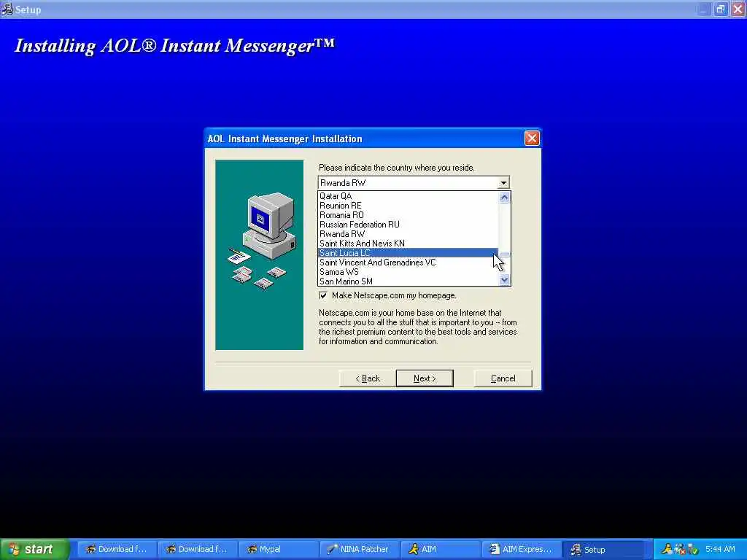Restore down the Setup window
The image size is (747, 560).
(x=721, y=9)
